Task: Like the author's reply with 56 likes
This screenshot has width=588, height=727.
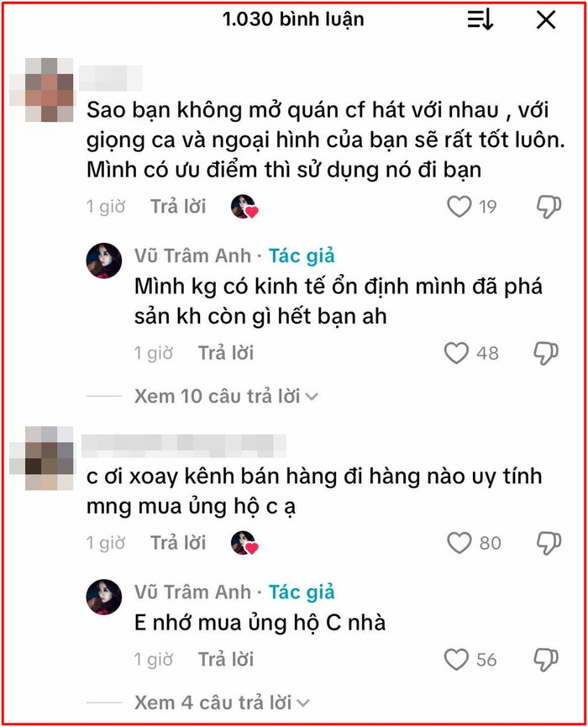Action: 456,659
